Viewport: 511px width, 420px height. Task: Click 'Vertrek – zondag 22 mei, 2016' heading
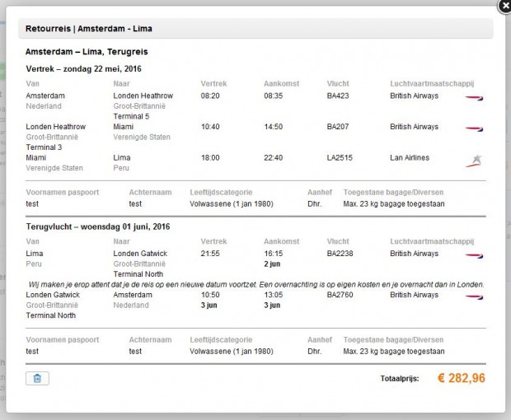point(84,68)
